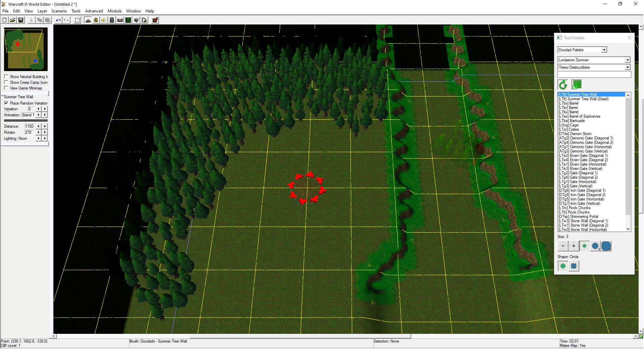Toggle random rotation button in Tool Palette
Image resolution: width=644 pixels, height=362 pixels.
(x=563, y=84)
